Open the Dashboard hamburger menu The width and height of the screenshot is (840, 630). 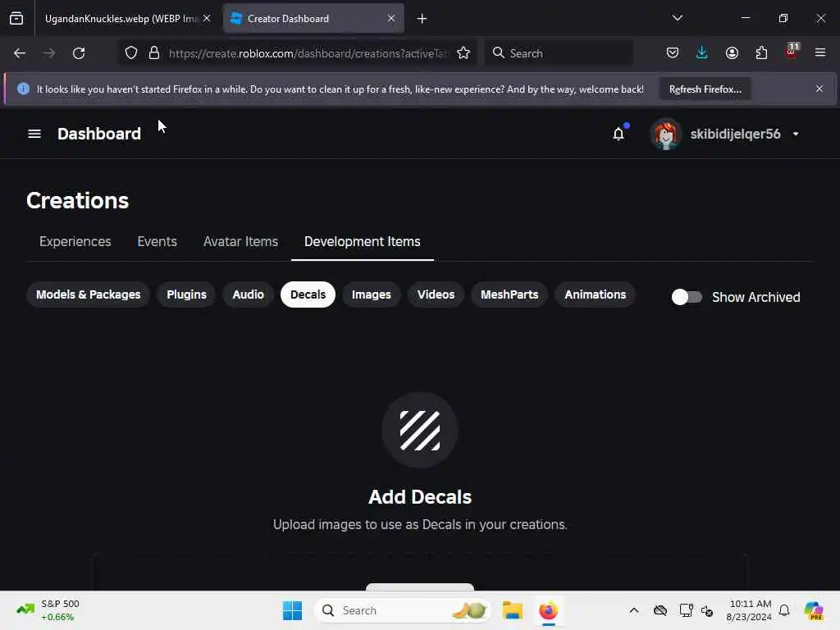click(34, 134)
